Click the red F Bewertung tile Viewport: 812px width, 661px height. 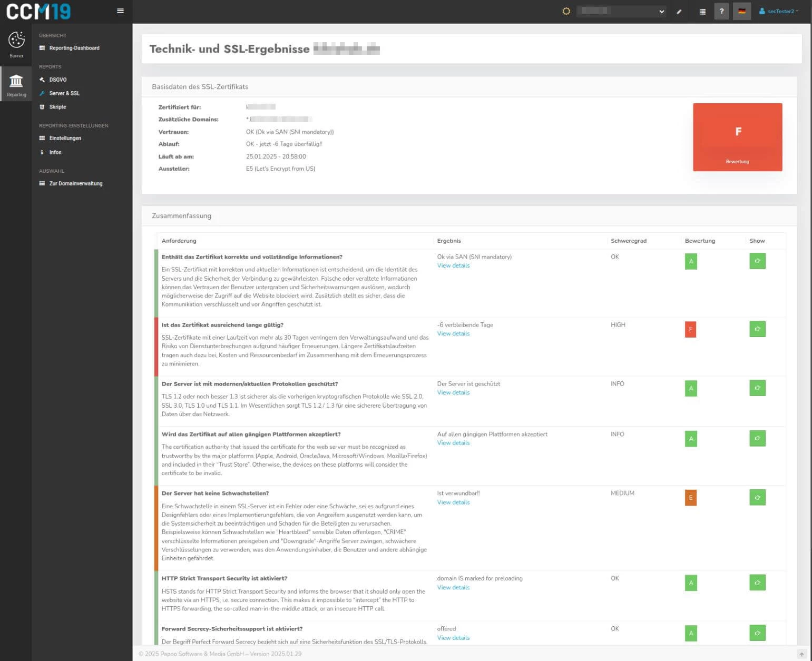(x=737, y=137)
